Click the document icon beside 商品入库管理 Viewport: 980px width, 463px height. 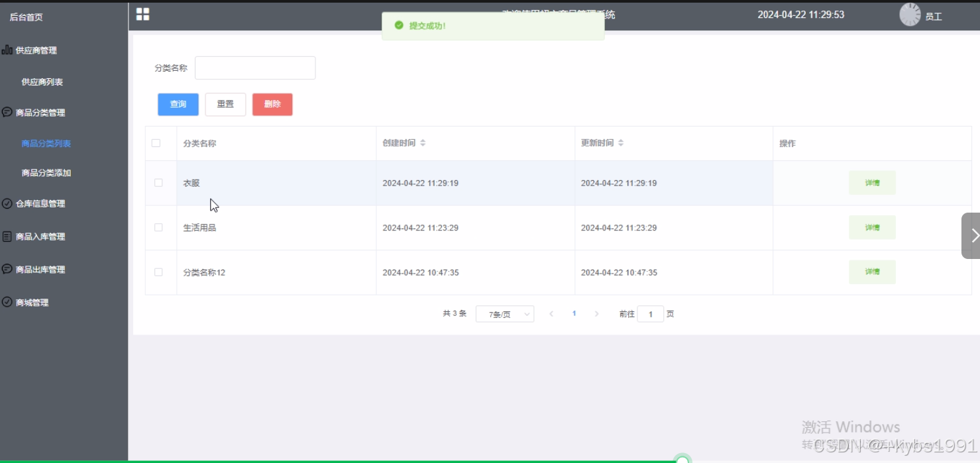7,236
